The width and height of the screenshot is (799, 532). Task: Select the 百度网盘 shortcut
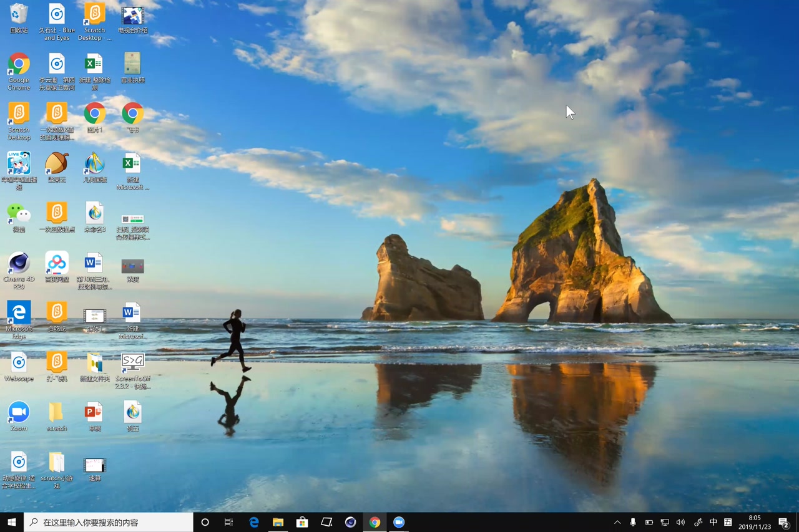pos(57,268)
